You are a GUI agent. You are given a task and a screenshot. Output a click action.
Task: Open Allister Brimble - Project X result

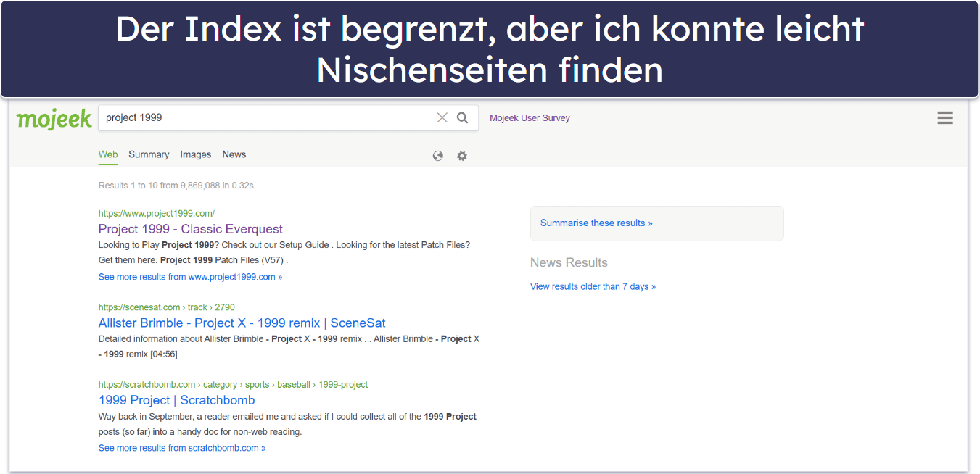pos(242,323)
